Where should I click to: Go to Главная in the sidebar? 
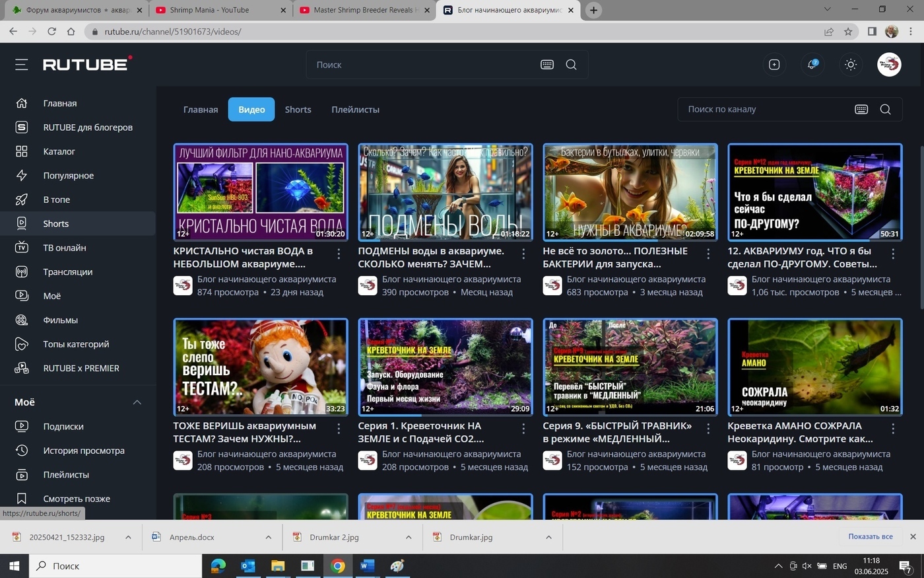coord(78,103)
